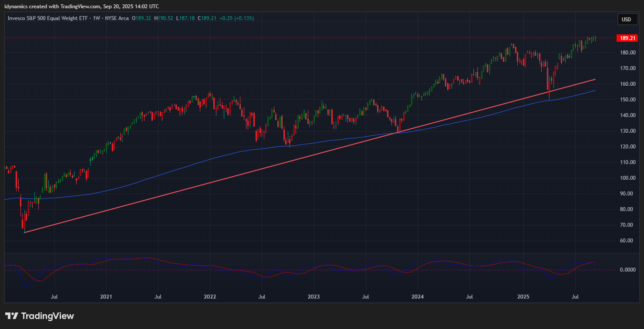Click the TradingView logo icon
Viewport: 644px width, 329px height.
coord(12,316)
